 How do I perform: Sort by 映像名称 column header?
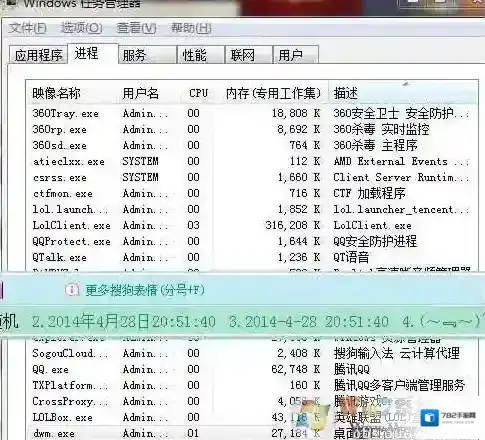coord(56,93)
